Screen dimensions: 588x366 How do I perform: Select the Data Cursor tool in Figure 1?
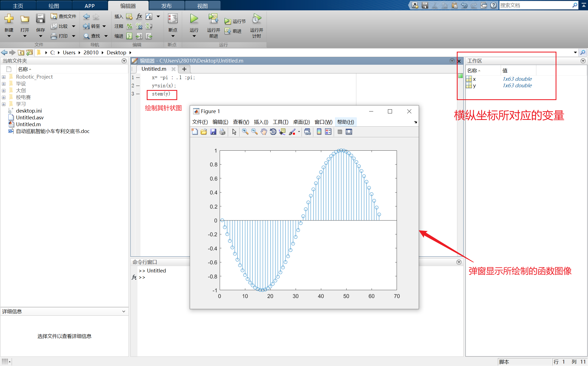(282, 132)
